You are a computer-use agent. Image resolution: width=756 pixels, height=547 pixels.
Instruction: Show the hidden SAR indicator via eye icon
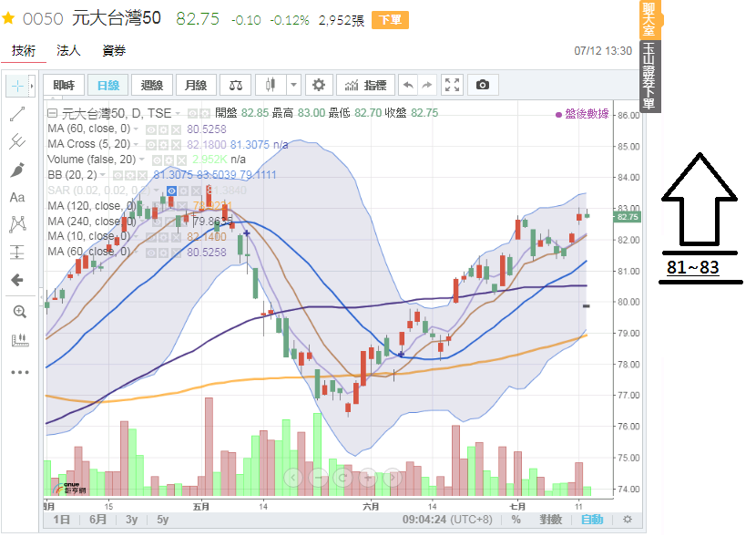(171, 191)
